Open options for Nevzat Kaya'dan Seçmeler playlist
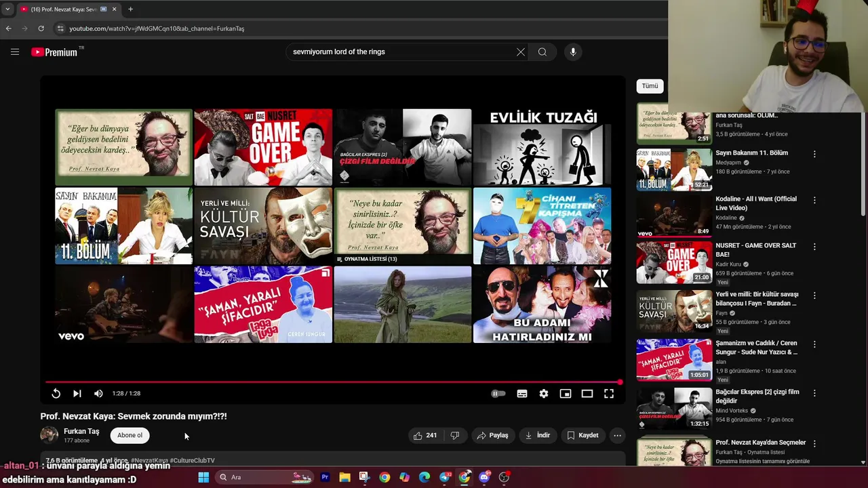Image resolution: width=868 pixels, height=488 pixels. point(814,443)
